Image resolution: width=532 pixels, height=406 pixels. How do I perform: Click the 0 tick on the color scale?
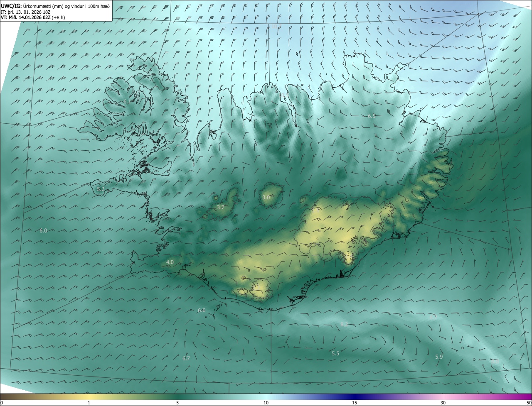click(x=2, y=403)
